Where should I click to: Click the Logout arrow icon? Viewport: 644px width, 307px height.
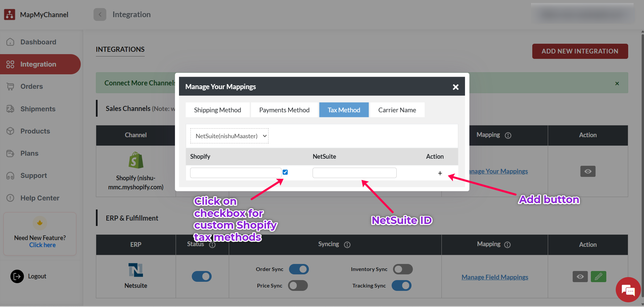(x=17, y=276)
